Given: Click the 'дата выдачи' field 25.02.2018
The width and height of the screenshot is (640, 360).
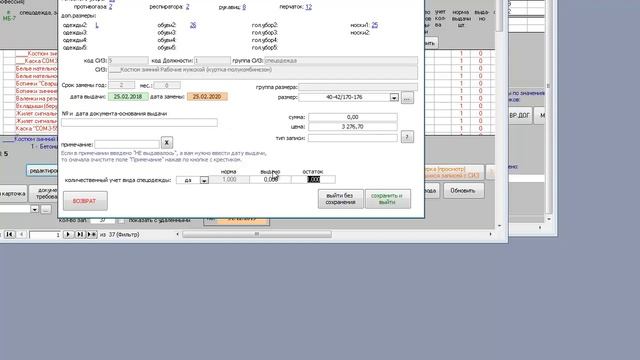Looking at the screenshot, I should point(128,97).
